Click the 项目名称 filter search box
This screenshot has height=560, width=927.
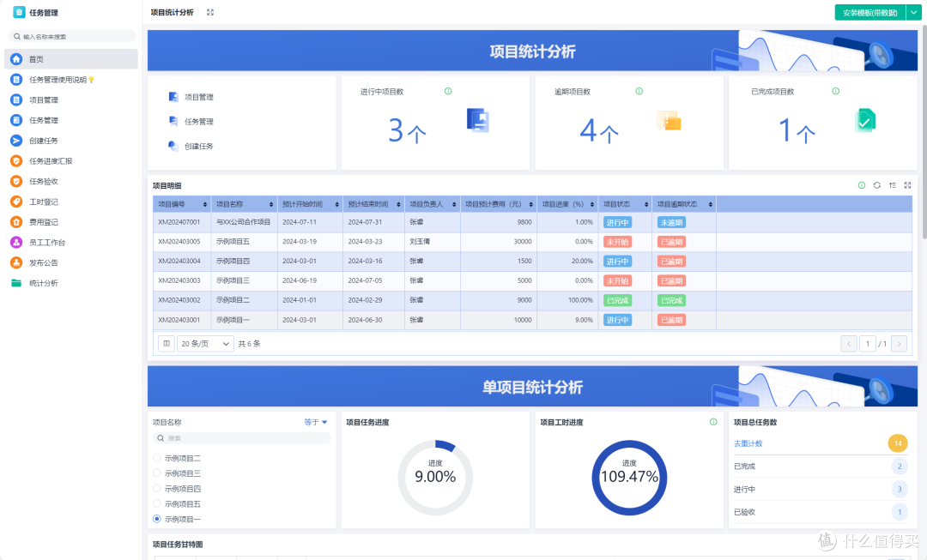(241, 438)
